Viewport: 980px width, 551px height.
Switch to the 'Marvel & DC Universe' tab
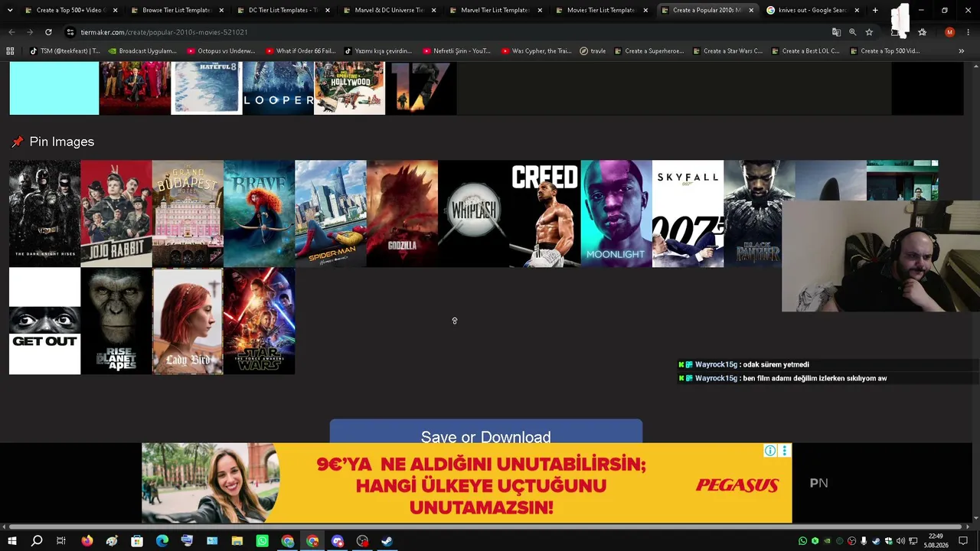click(x=389, y=10)
